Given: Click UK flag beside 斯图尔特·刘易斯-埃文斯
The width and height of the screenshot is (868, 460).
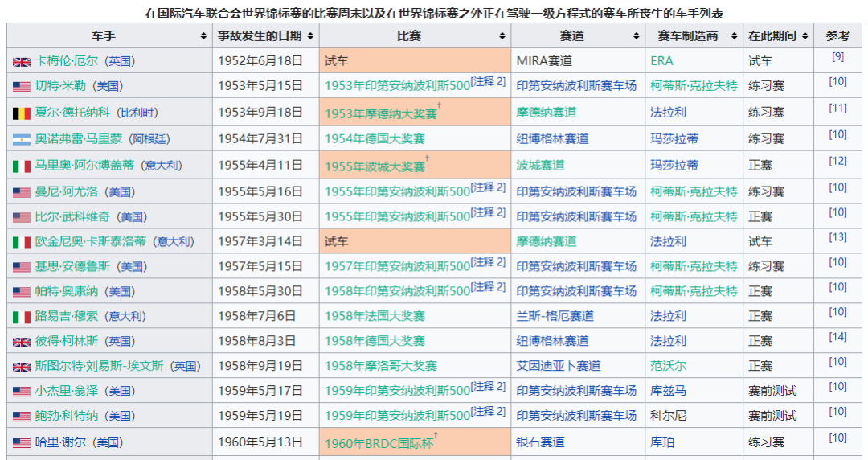Looking at the screenshot, I should [x=22, y=367].
